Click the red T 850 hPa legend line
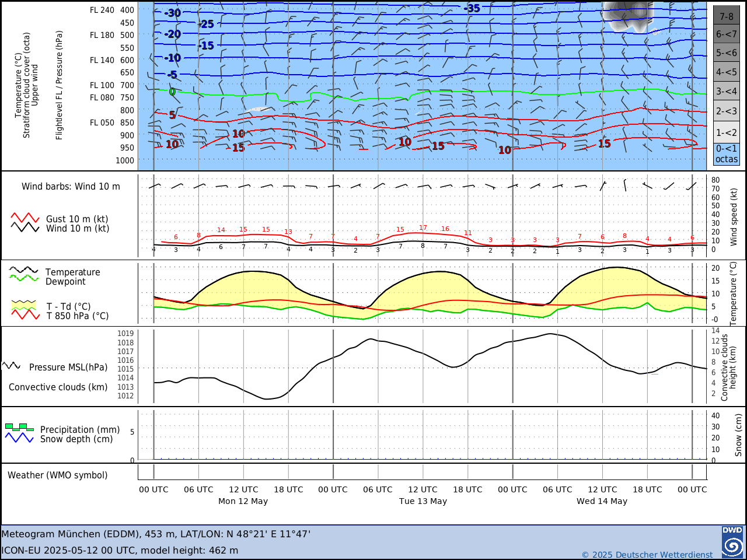The height and width of the screenshot is (560, 747). (25, 314)
